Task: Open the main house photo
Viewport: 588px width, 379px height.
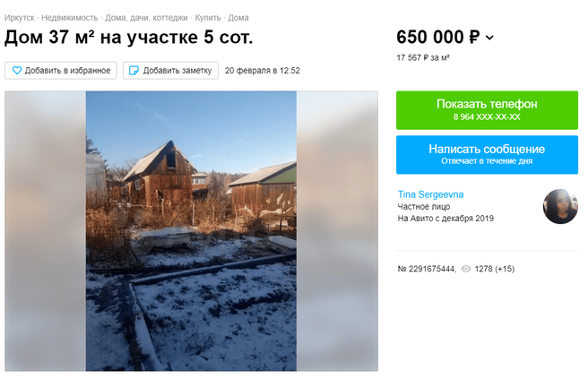Action: click(x=191, y=231)
